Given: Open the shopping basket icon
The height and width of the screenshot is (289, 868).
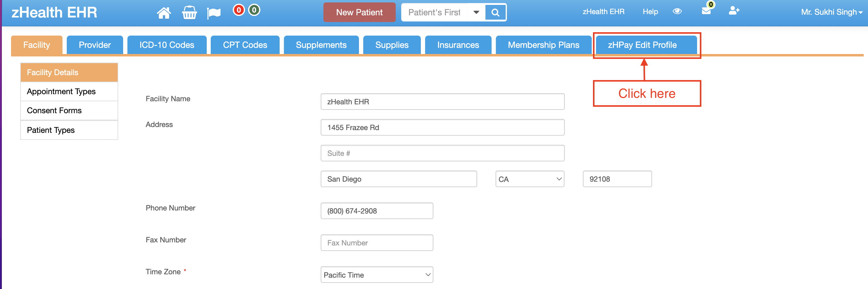Looking at the screenshot, I should click(x=189, y=13).
